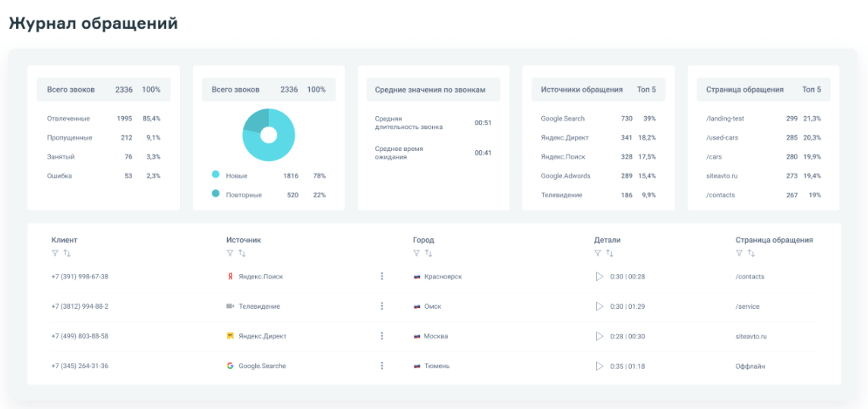Image resolution: width=868 pixels, height=409 pixels.
Task: Play the call recording for Москва row
Action: click(599, 336)
